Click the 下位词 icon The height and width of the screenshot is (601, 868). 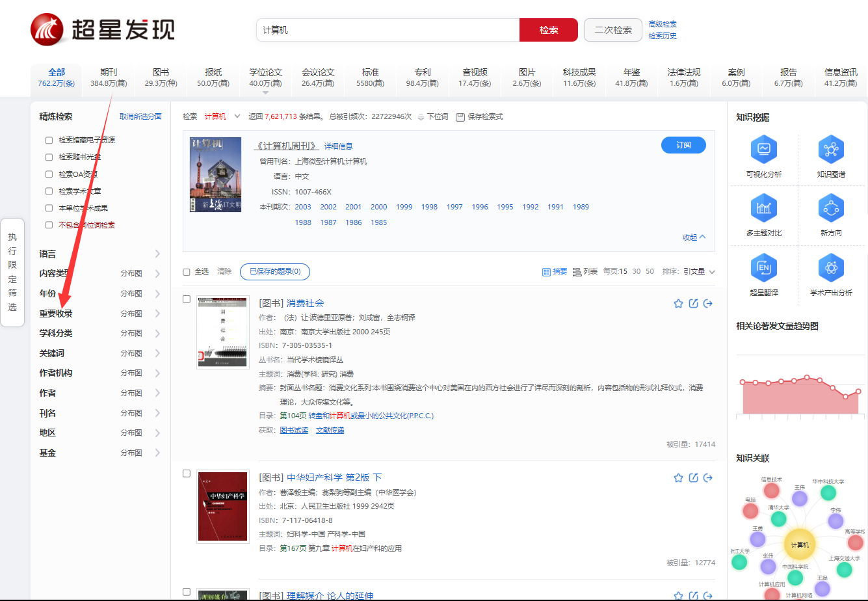[421, 117]
